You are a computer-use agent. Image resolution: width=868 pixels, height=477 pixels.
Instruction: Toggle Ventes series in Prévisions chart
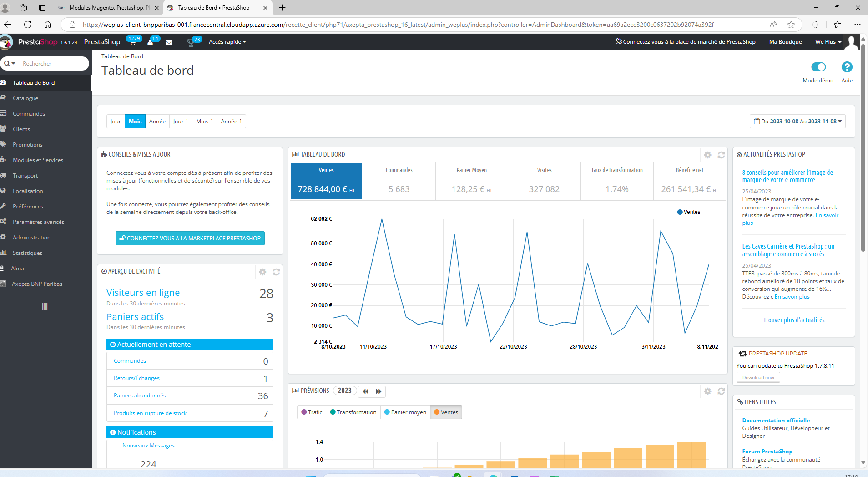coord(446,412)
